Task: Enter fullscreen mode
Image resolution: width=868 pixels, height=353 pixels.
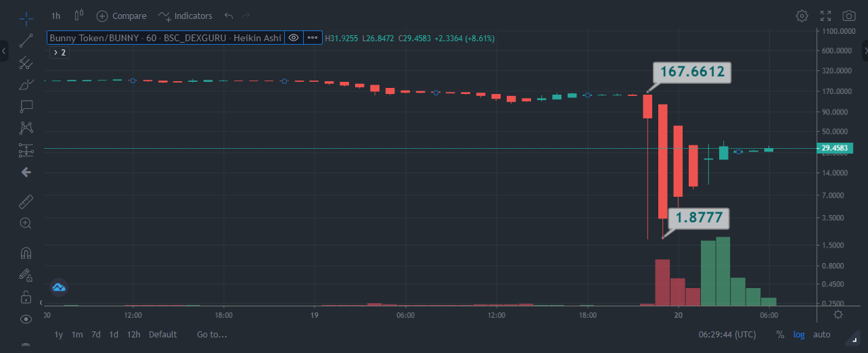Action: [x=825, y=16]
